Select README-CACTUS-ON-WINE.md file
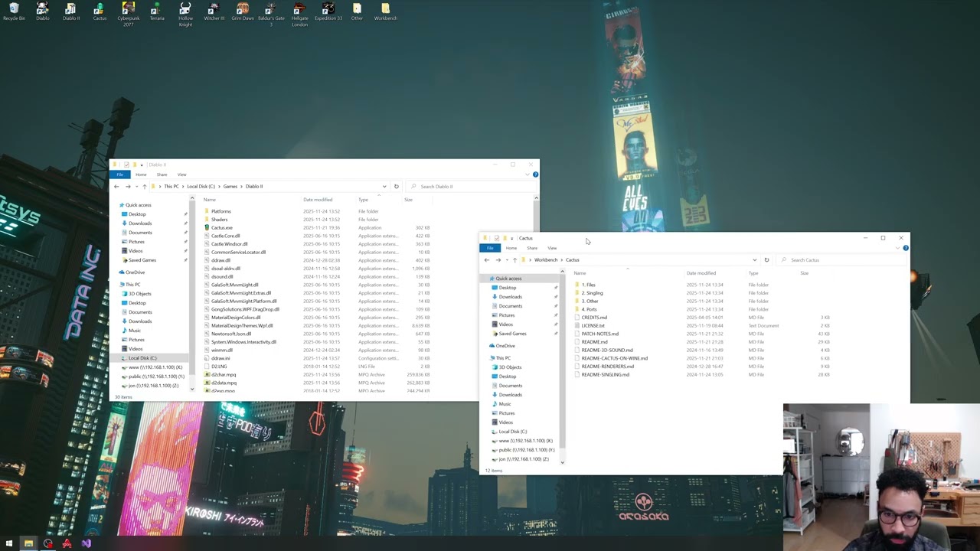Viewport: 980px width, 551px height. (614, 358)
